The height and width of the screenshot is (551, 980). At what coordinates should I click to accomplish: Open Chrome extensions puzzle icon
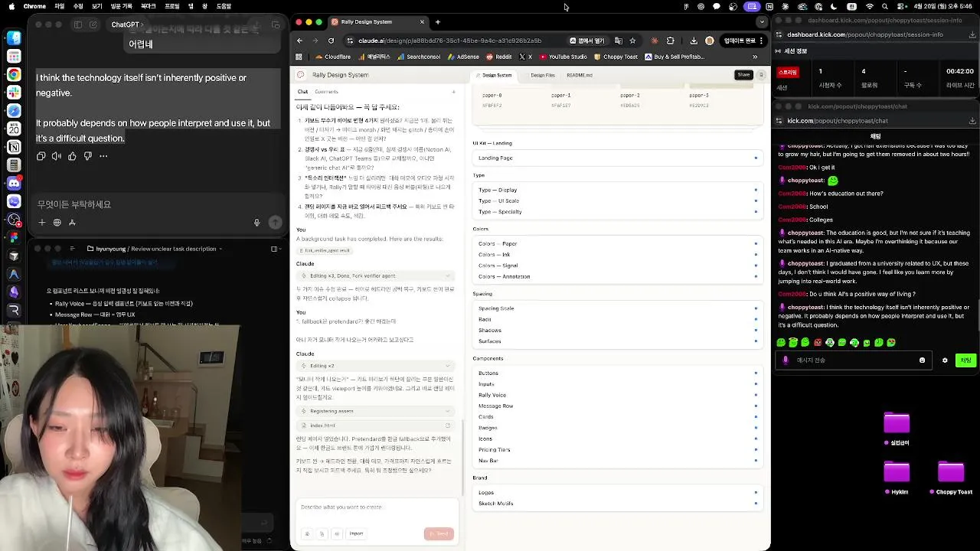(x=671, y=41)
